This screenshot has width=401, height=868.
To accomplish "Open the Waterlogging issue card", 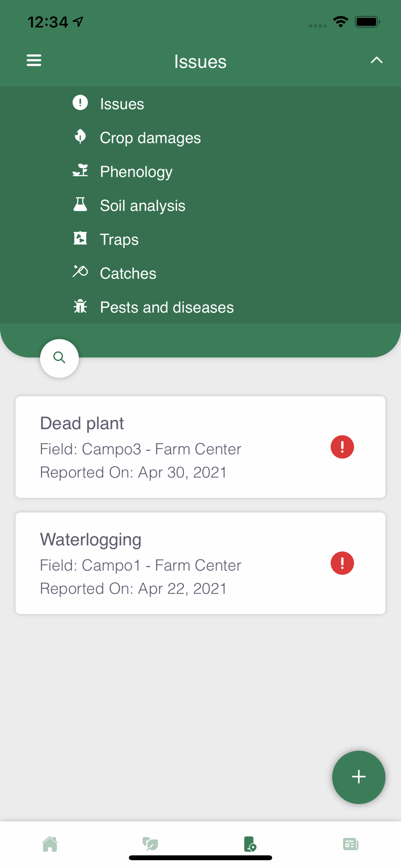I will (x=174, y=563).
